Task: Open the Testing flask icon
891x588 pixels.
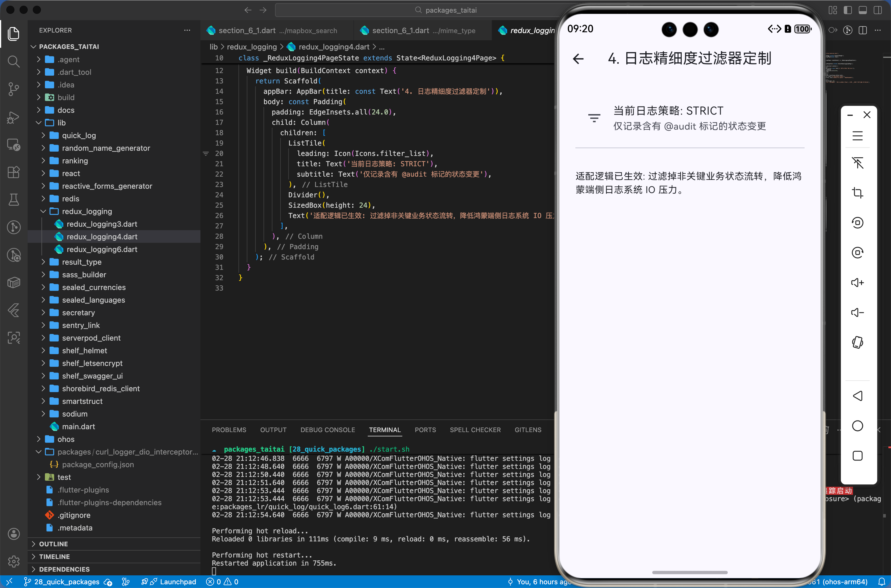Action: click(14, 200)
